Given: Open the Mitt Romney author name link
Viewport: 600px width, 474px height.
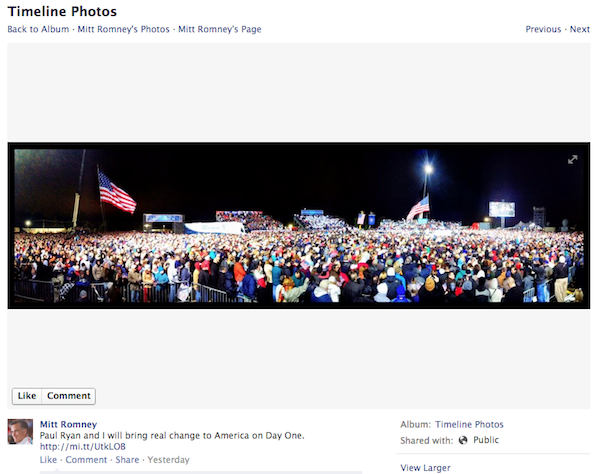Looking at the screenshot, I should (x=68, y=424).
